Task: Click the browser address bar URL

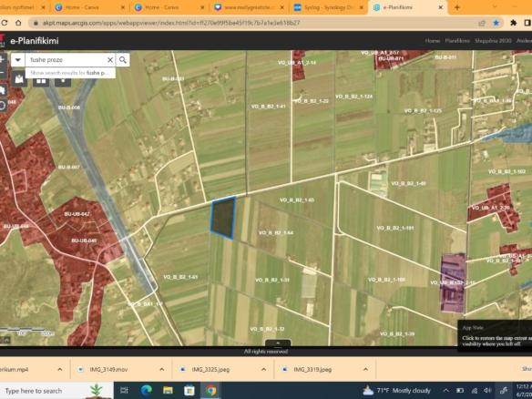Action: pyautogui.click(x=171, y=23)
